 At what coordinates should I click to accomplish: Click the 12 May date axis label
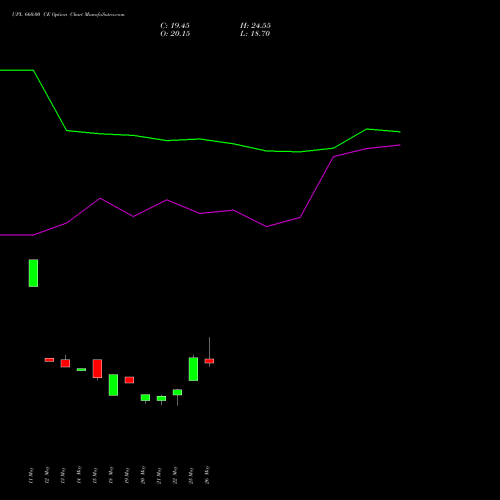click(x=47, y=476)
